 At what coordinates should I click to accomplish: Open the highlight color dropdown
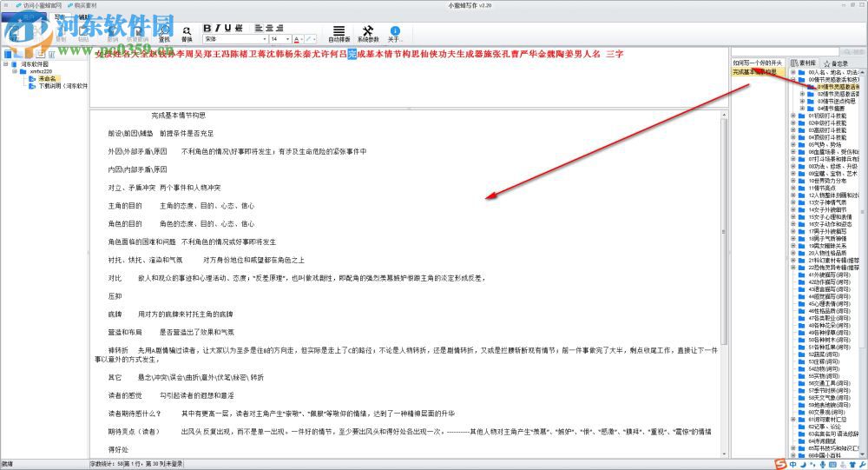coord(314,39)
